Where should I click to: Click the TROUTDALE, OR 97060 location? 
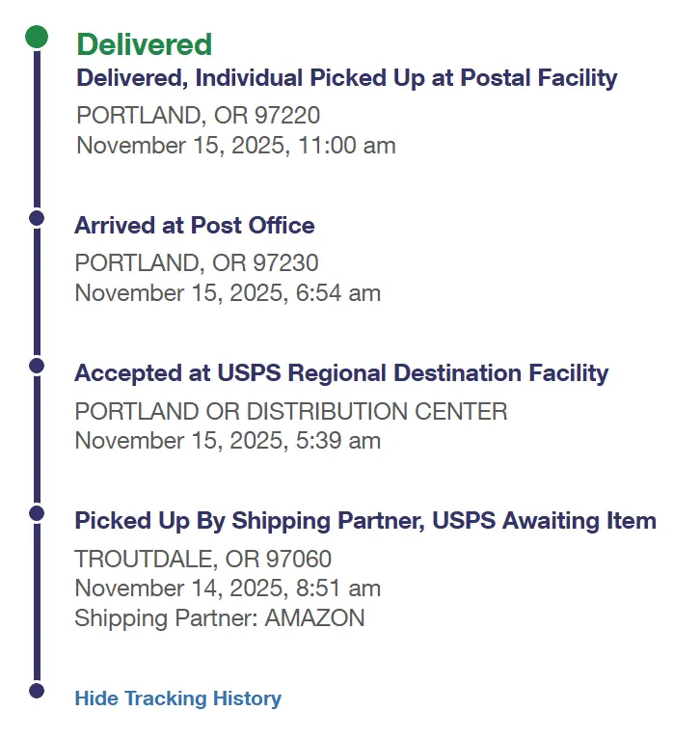coord(202,560)
